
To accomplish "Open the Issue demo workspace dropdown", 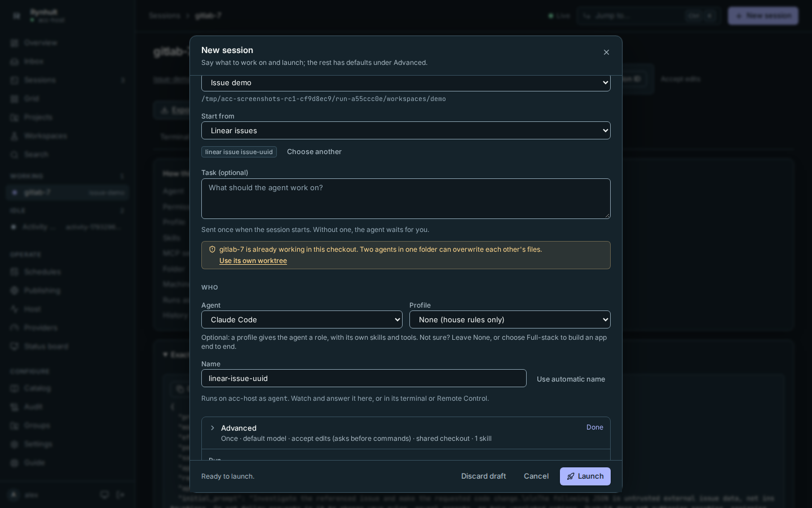I will tap(406, 82).
